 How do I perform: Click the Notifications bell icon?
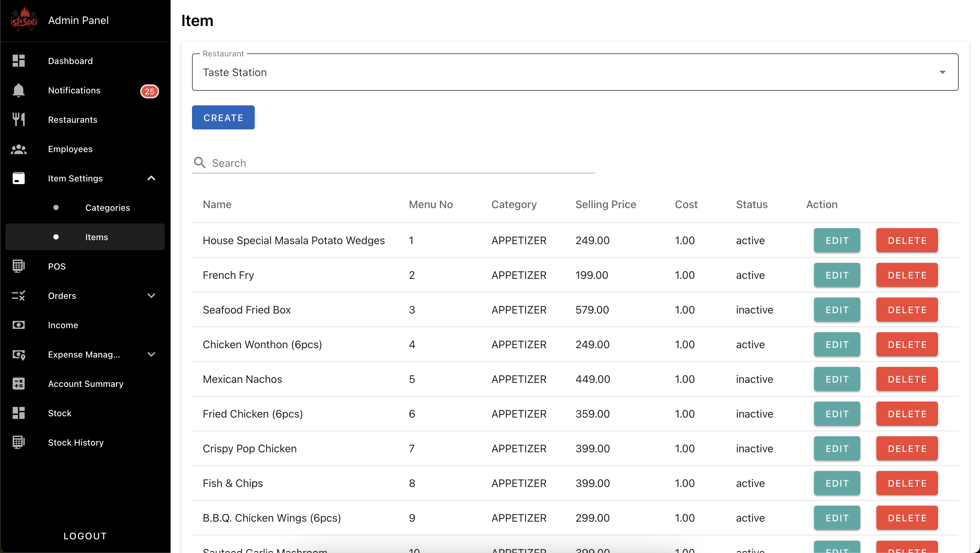coord(18,90)
